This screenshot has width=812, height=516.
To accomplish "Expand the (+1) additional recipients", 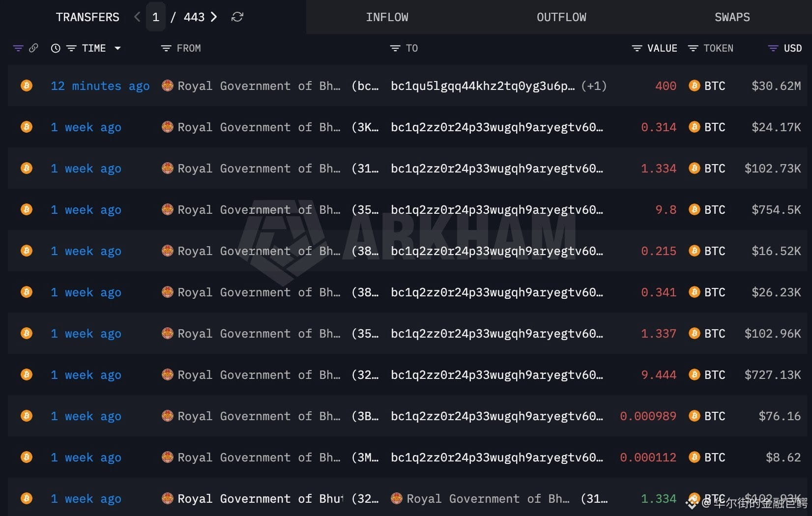I will [x=594, y=86].
